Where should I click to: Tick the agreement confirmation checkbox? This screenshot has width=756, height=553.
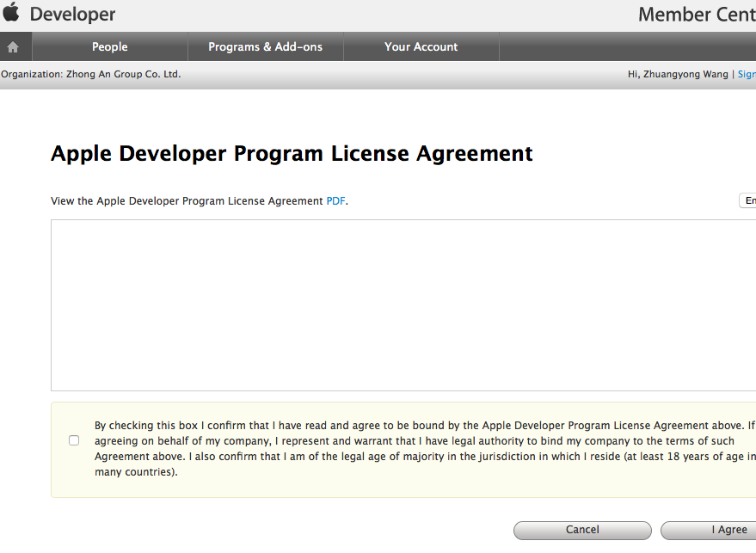coord(74,440)
